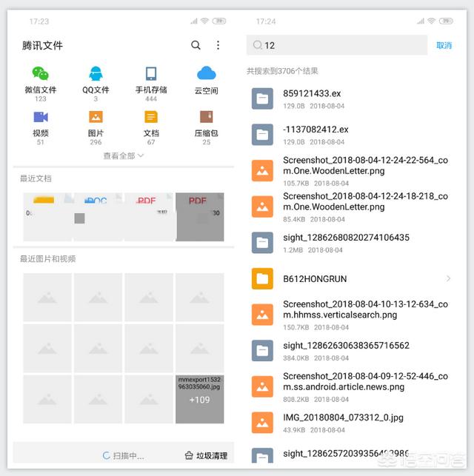Screen dimensions: 474x476
Task: Click image icon for Screenshot 10-13-12-634
Action: click(x=262, y=315)
